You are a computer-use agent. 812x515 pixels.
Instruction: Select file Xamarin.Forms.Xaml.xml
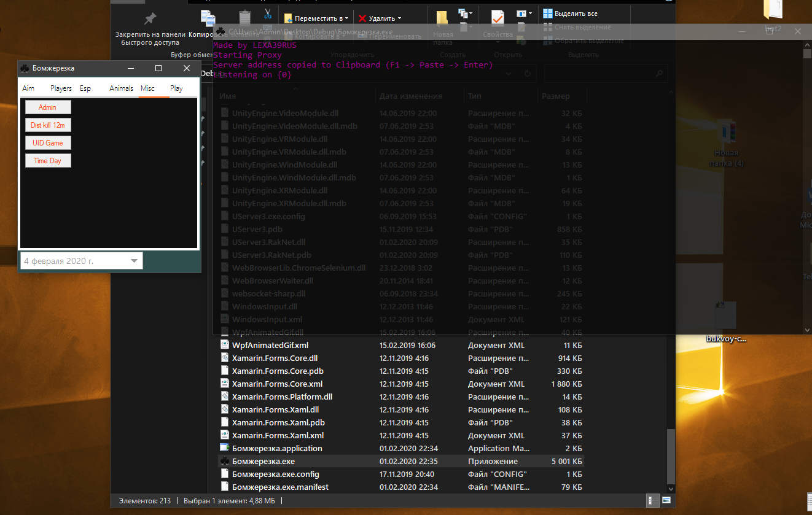tap(278, 435)
